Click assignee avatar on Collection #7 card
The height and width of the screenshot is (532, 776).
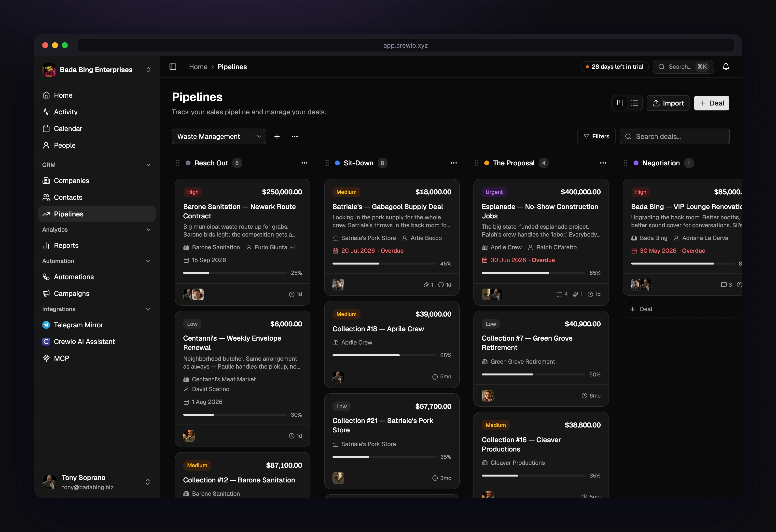tap(487, 396)
